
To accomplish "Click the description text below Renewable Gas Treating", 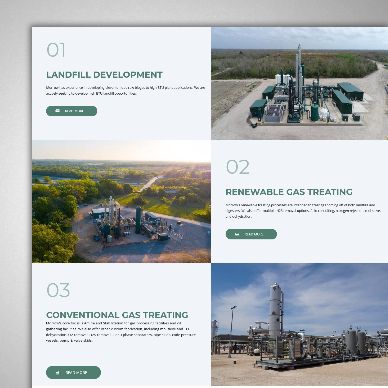I will tap(303, 211).
